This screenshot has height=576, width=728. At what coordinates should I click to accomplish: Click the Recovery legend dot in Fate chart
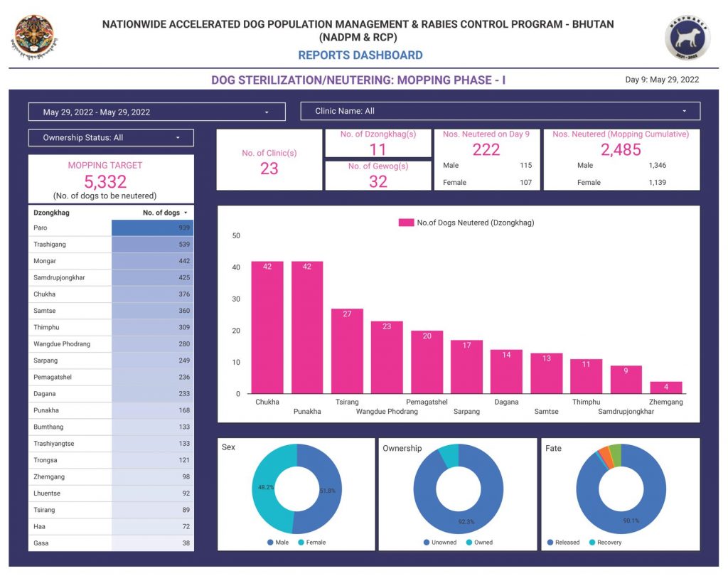point(592,542)
